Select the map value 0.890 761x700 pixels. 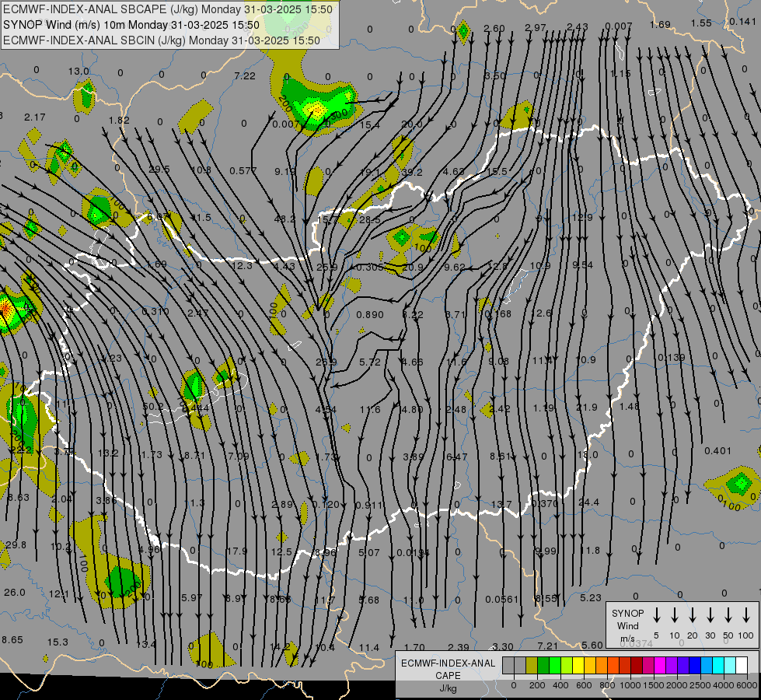370,315
